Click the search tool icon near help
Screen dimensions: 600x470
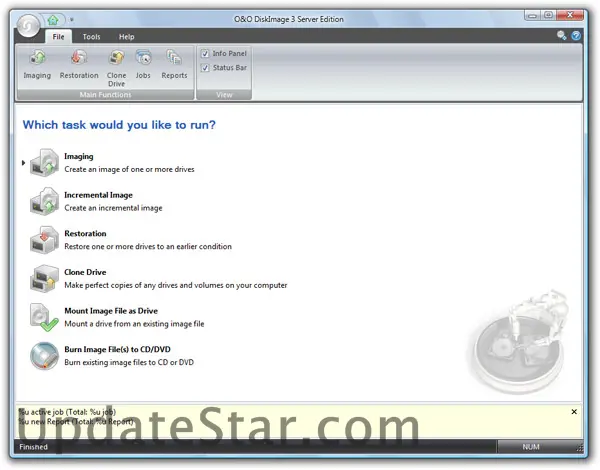point(561,36)
